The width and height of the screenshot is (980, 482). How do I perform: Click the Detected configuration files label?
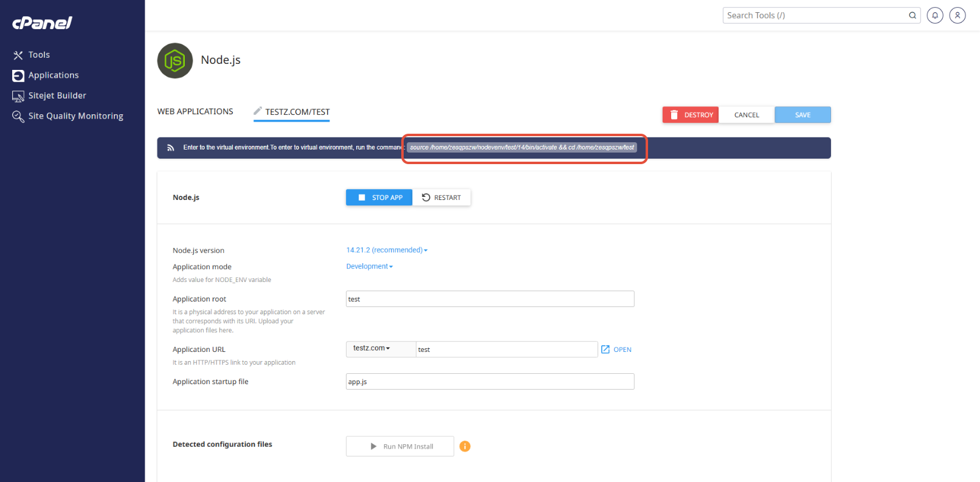(x=223, y=444)
